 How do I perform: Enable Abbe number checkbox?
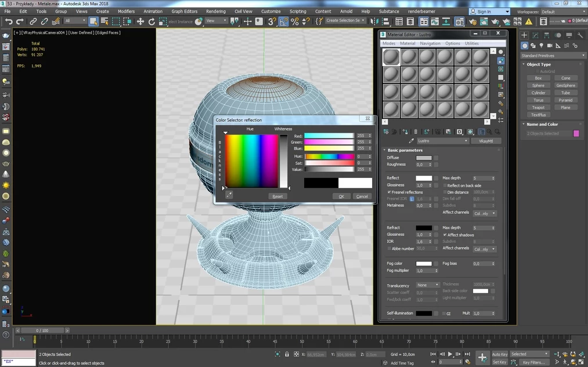(x=389, y=249)
